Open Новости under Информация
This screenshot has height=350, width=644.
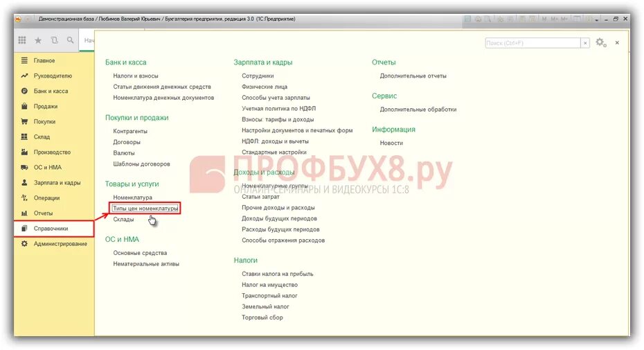(x=391, y=143)
